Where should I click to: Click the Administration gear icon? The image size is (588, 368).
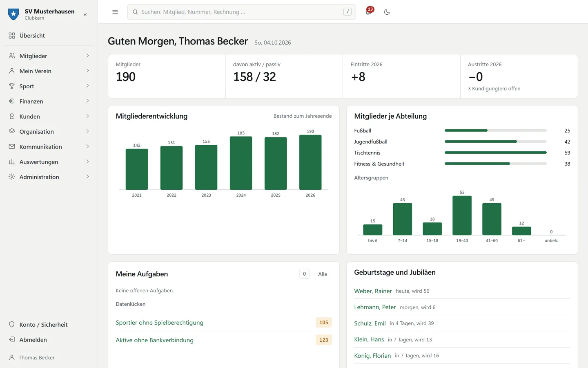pos(12,177)
